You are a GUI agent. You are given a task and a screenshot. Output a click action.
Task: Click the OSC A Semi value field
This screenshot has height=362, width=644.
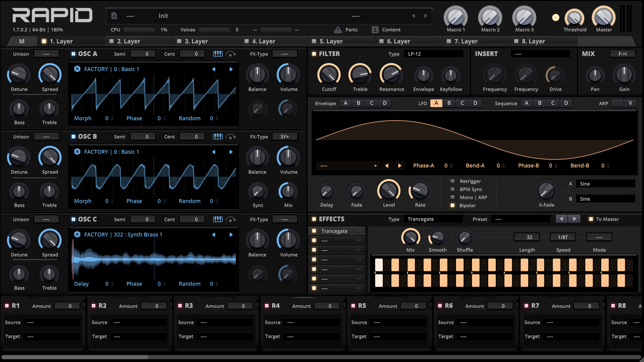[143, 54]
